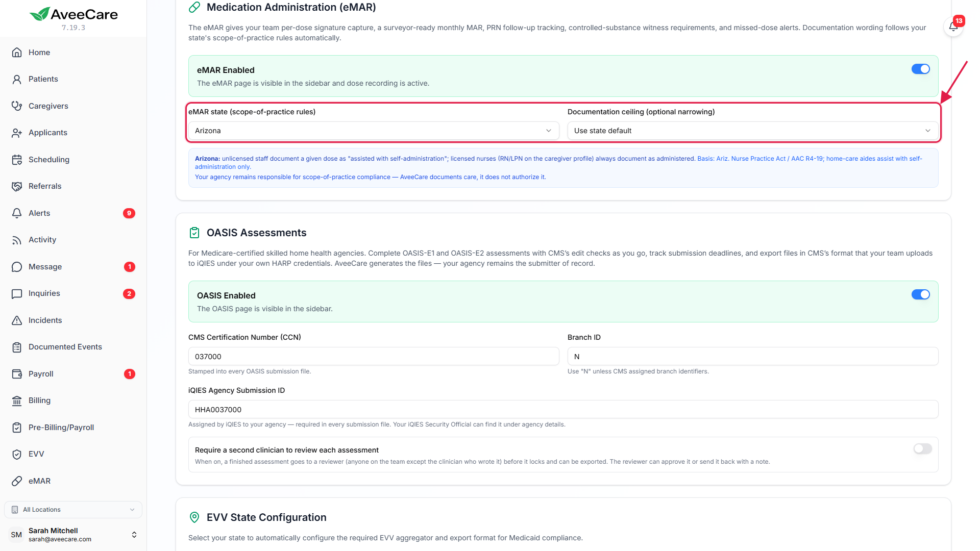
Task: Enable second clinician review toggle
Action: pyautogui.click(x=923, y=448)
